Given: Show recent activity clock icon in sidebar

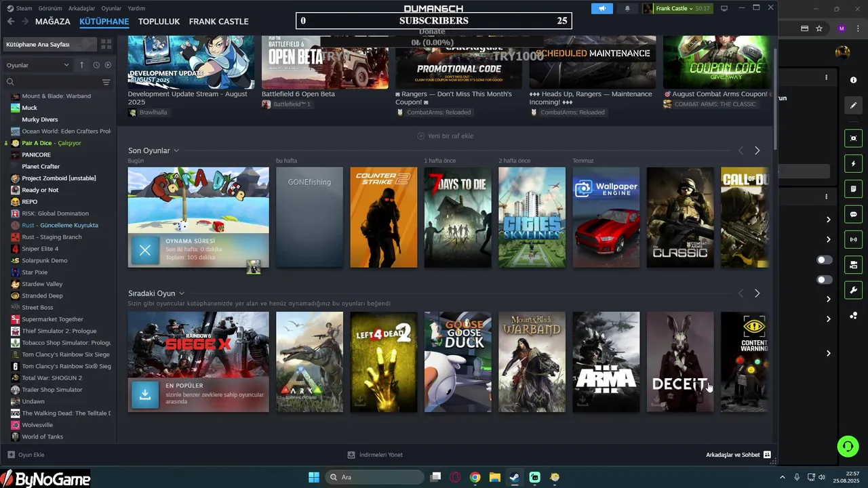Looking at the screenshot, I should pyautogui.click(x=96, y=65).
